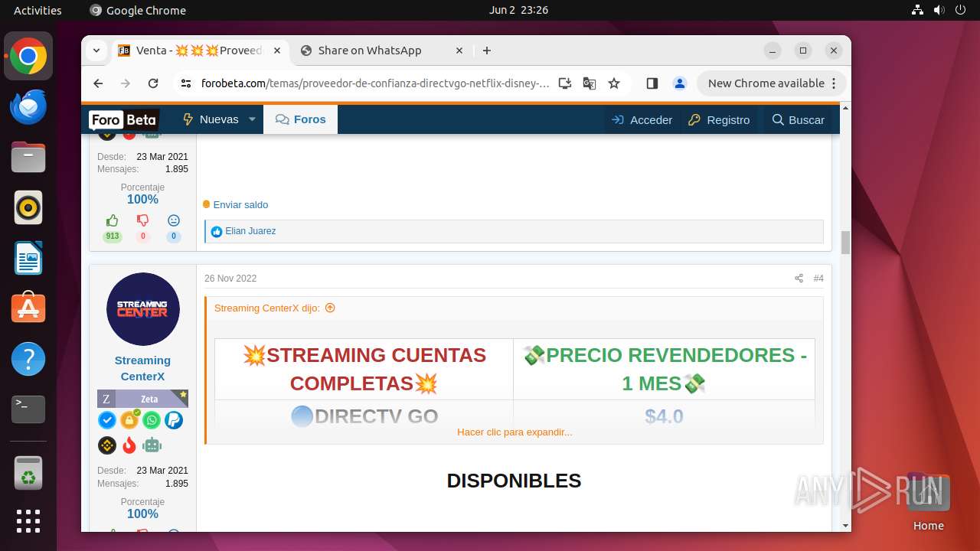Click the thumbs-down rating icon
Screen dimensions: 980x551
tap(143, 220)
